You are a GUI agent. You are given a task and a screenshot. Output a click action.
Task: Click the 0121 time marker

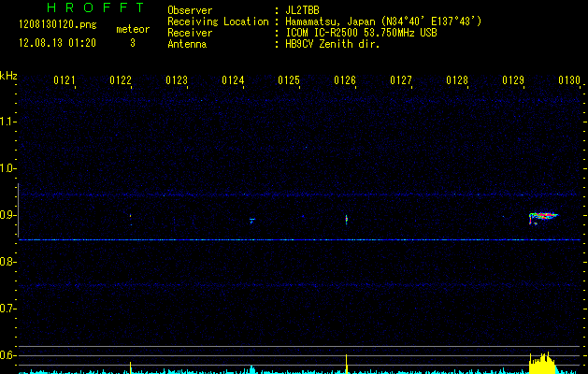tap(65, 81)
